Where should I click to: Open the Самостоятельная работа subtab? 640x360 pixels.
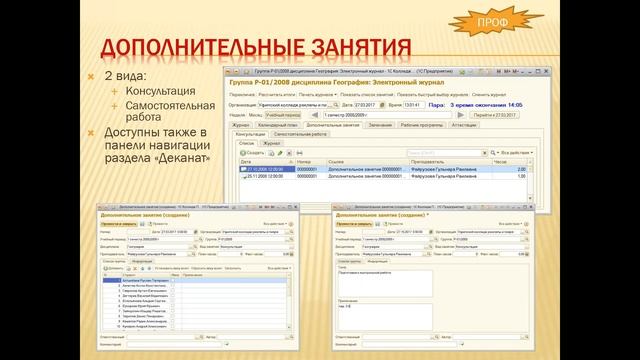pyautogui.click(x=300, y=134)
